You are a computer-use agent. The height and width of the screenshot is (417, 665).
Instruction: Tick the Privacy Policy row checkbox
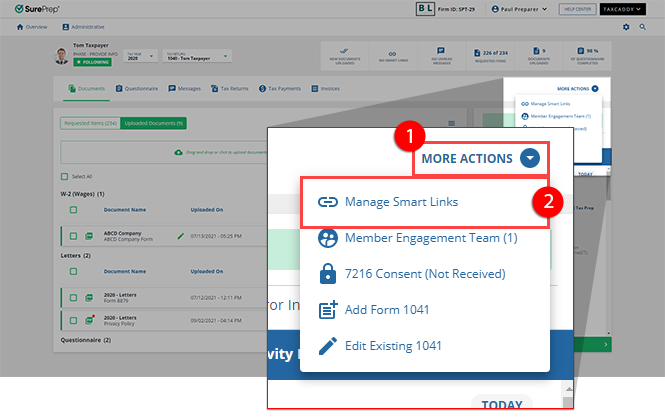(x=73, y=321)
